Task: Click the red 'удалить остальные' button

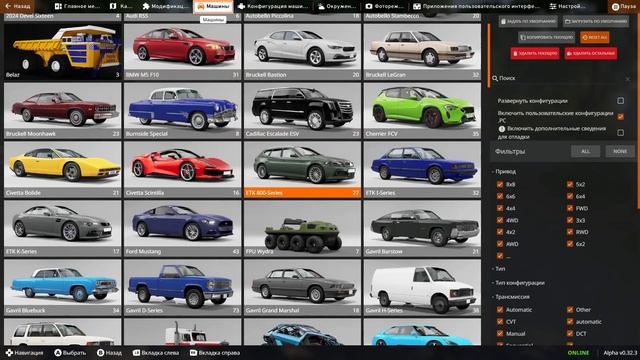Action: click(591, 53)
